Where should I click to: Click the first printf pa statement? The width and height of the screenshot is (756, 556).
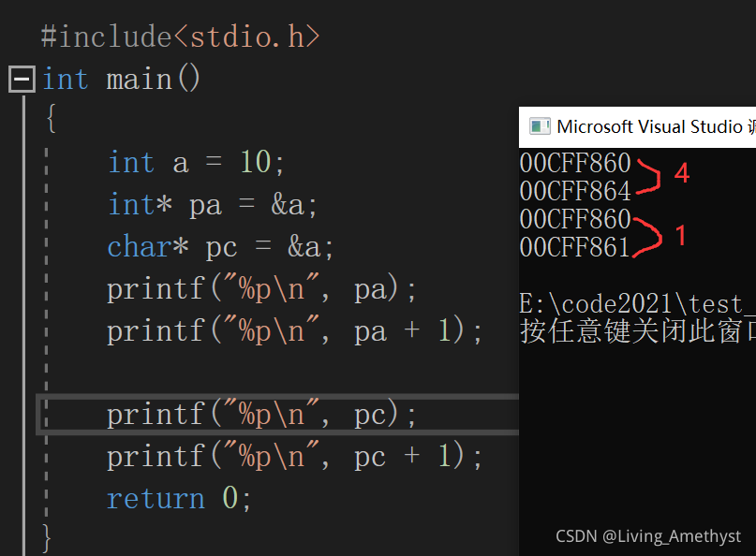point(260,289)
